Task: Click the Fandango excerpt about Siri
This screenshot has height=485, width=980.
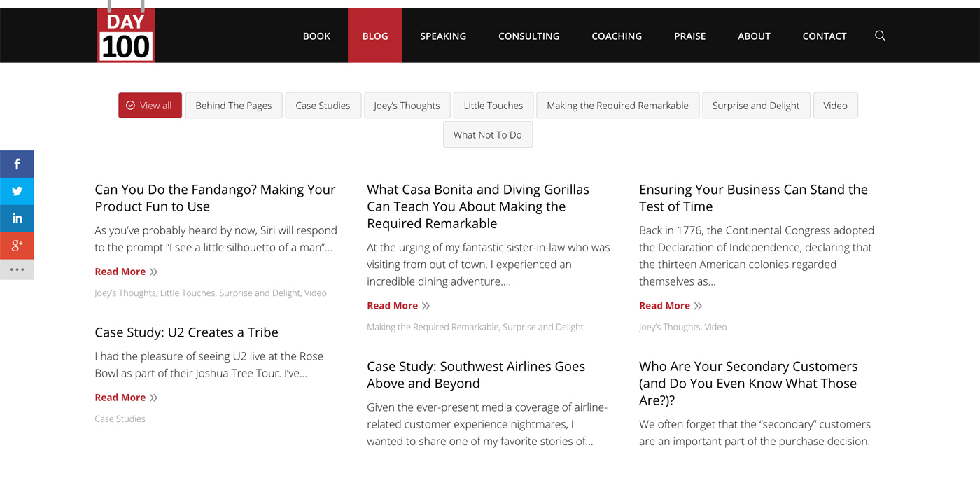Action: 216,239
